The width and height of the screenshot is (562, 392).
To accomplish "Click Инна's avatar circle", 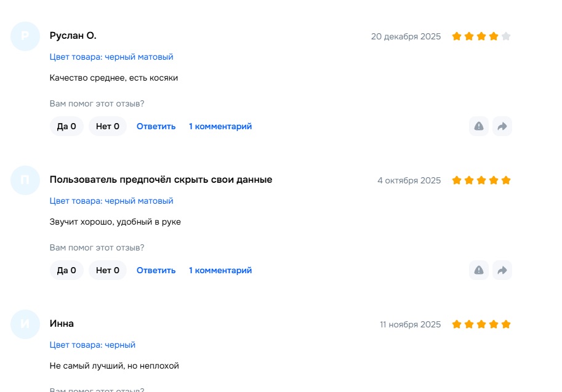I will 25,324.
